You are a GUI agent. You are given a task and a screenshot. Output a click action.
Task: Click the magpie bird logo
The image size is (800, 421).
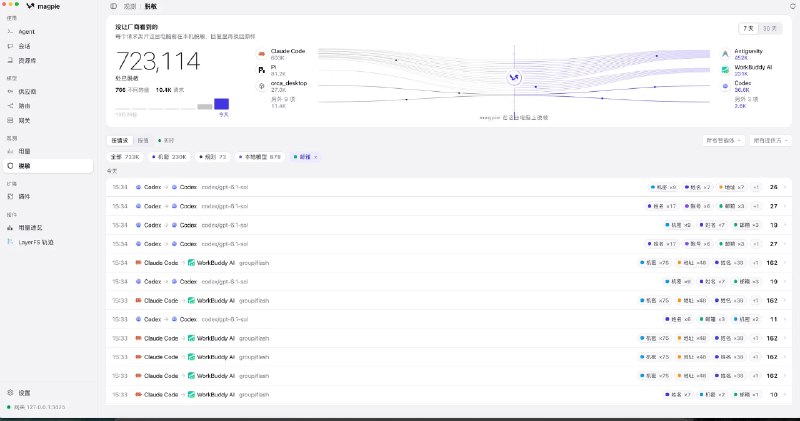(x=30, y=6)
